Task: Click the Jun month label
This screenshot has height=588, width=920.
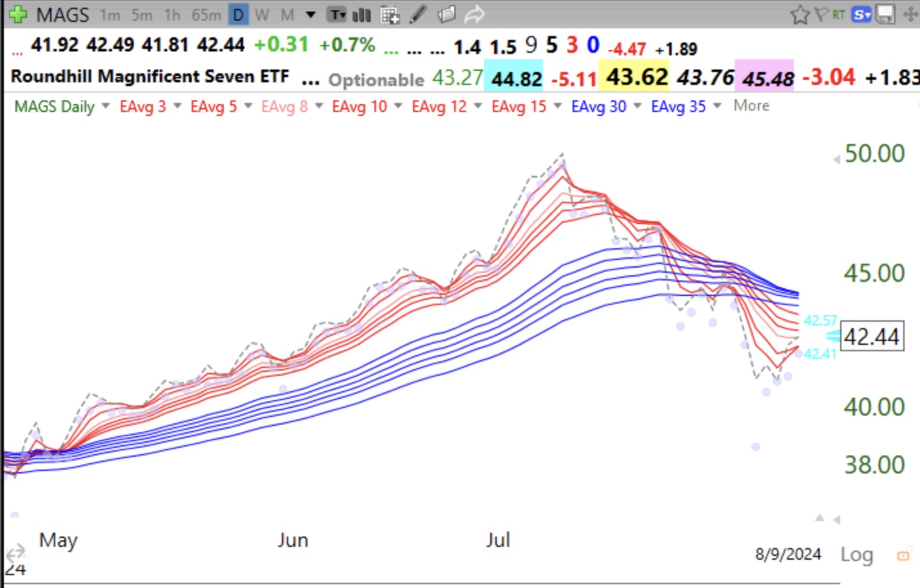Action: (293, 540)
